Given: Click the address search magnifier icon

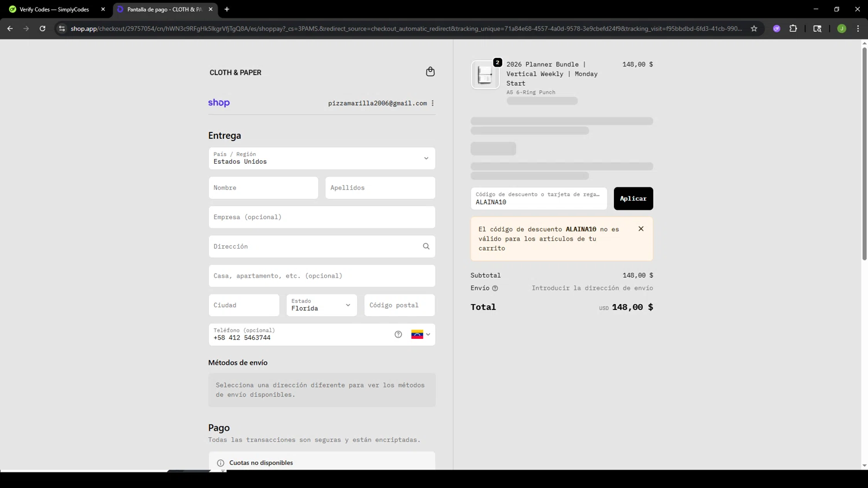Looking at the screenshot, I should (x=426, y=246).
